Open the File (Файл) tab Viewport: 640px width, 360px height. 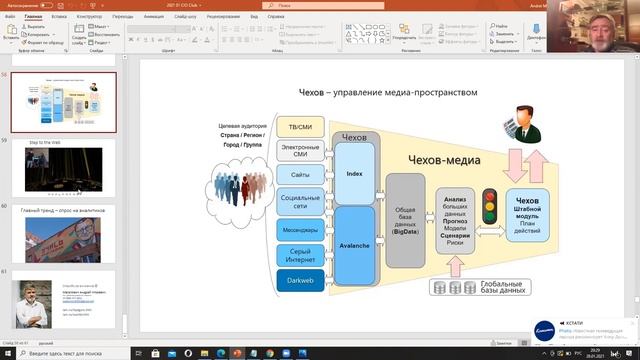click(x=10, y=17)
